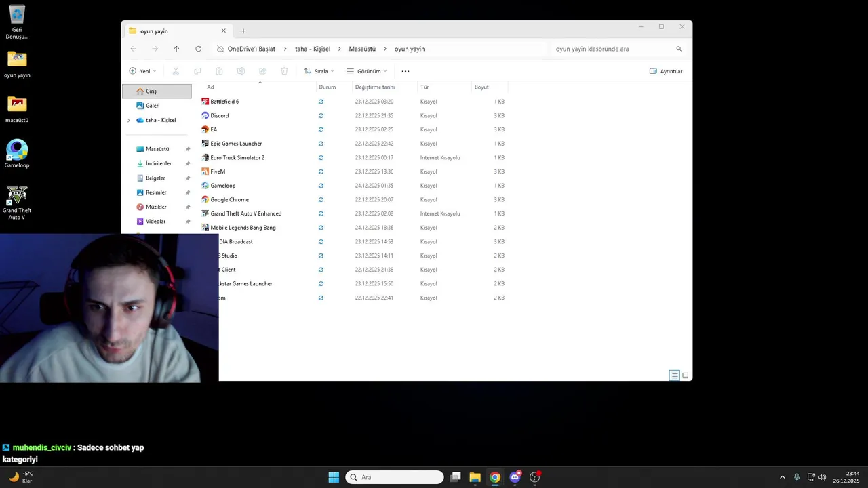The width and height of the screenshot is (868, 488).
Task: Open volume control in system tray
Action: (823, 477)
